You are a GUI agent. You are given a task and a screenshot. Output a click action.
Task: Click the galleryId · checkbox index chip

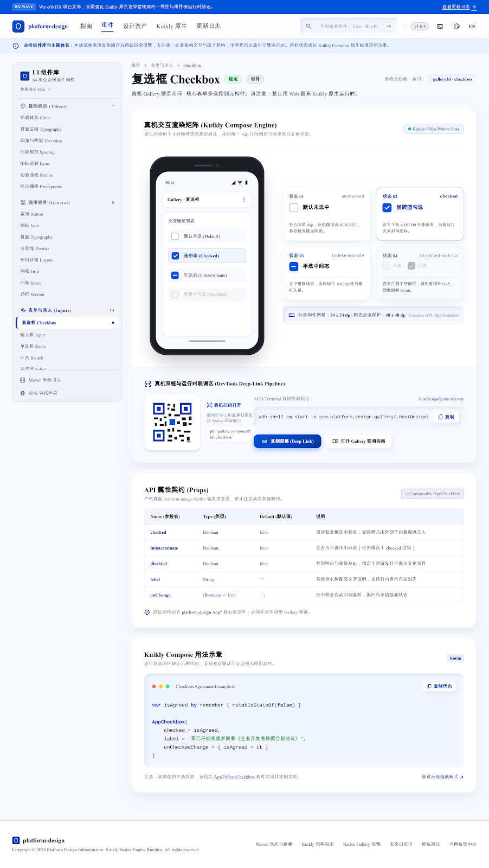point(452,79)
